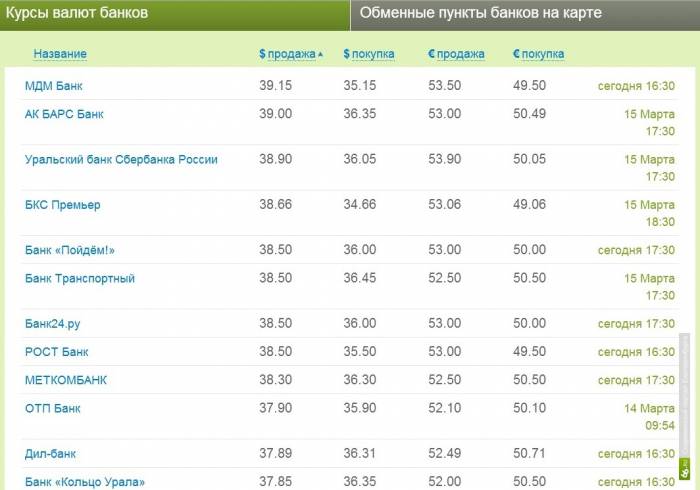Sort by $ покупка column
This screenshot has width=700, height=490.
click(369, 54)
